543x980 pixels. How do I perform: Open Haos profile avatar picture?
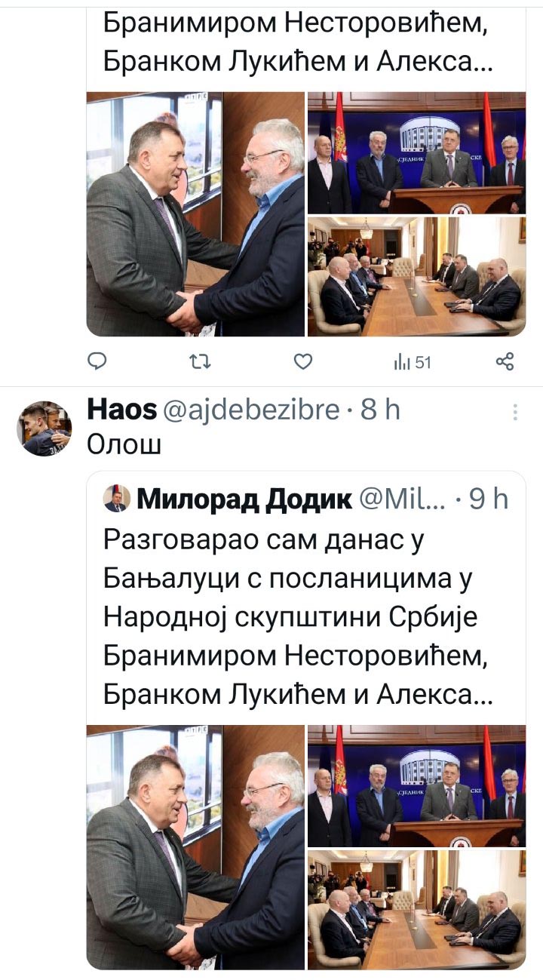pos(44,428)
